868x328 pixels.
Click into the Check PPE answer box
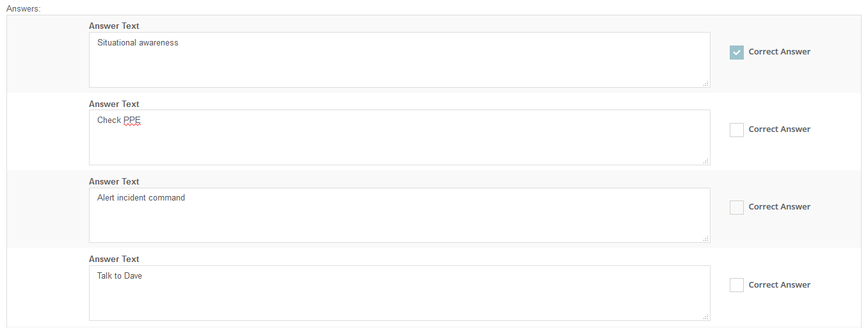[399, 137]
